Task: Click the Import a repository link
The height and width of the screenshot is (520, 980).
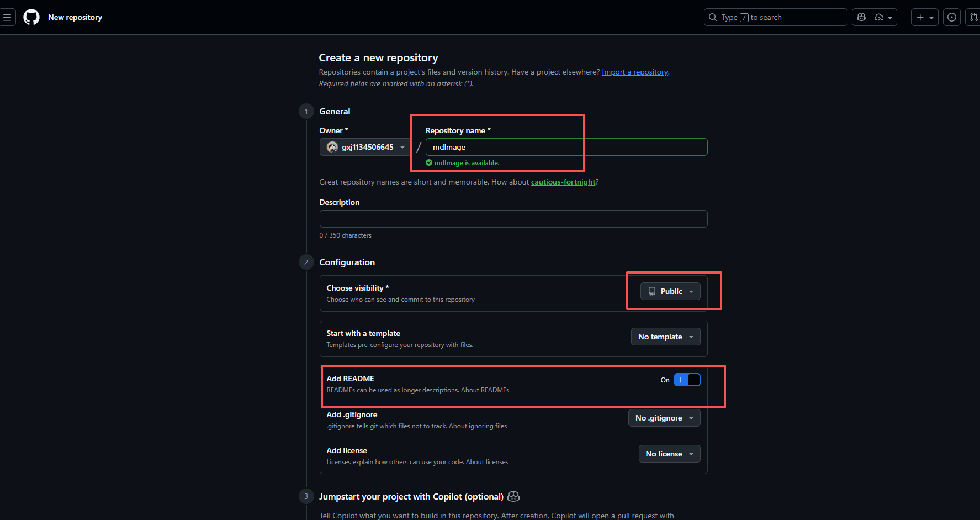Action: click(634, 72)
